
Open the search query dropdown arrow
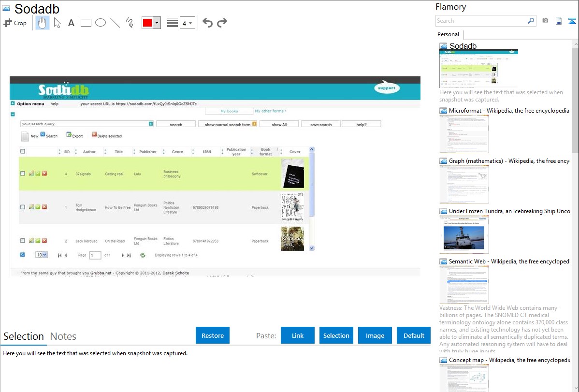pyautogui.click(x=151, y=124)
